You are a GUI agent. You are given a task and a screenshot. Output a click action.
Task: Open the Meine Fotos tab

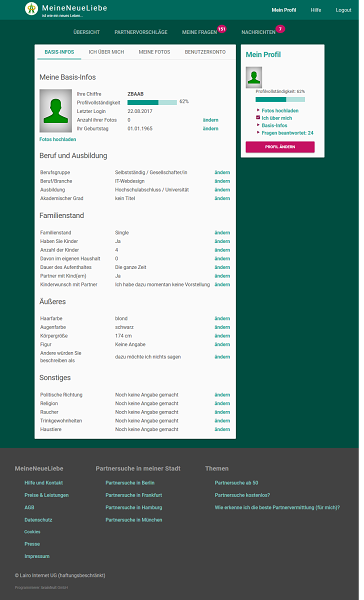[x=154, y=52]
